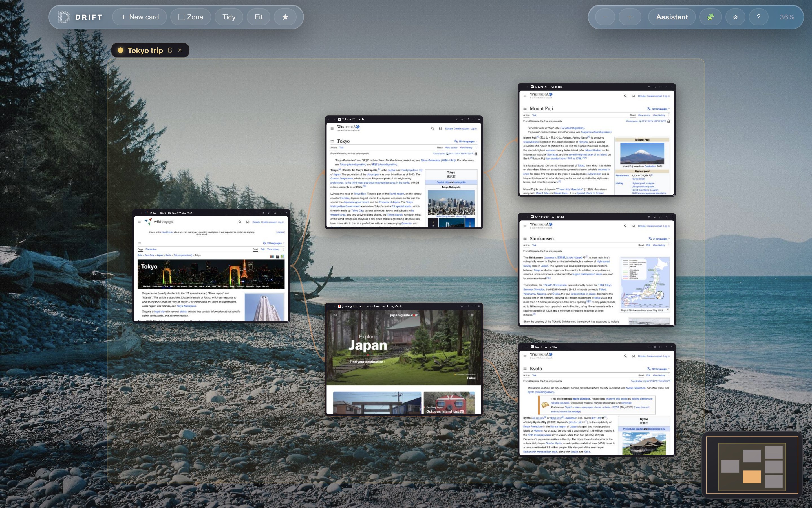812x508 pixels.
Task: Click appearance glasses icon on Shinkansen page
Action: pos(633,226)
